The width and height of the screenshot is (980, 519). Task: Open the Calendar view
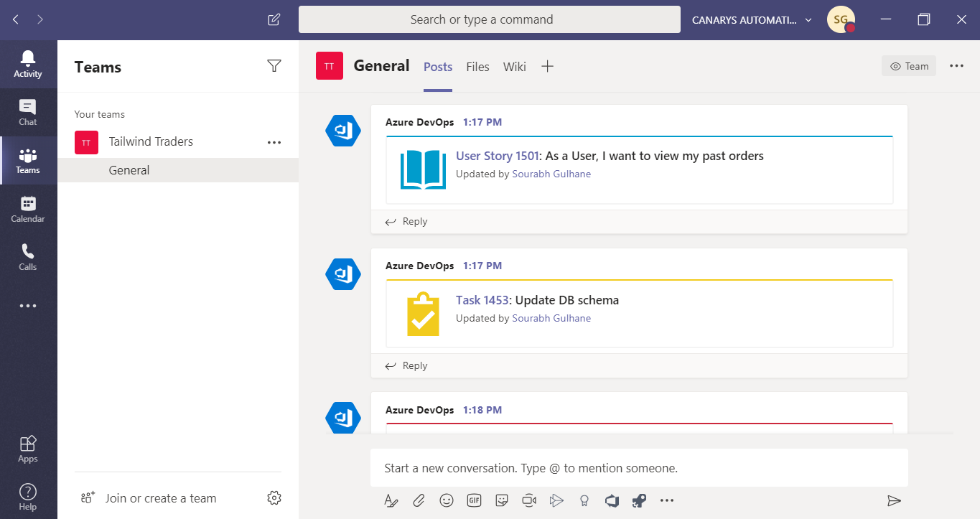(x=28, y=209)
